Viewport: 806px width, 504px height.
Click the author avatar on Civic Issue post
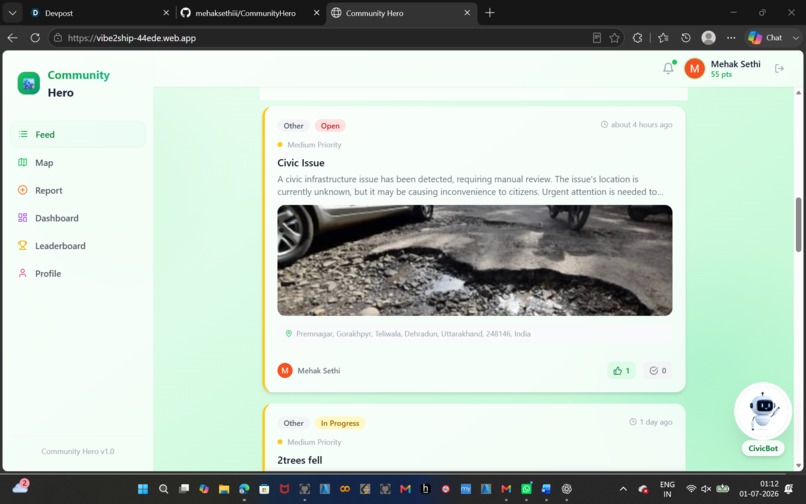click(285, 370)
